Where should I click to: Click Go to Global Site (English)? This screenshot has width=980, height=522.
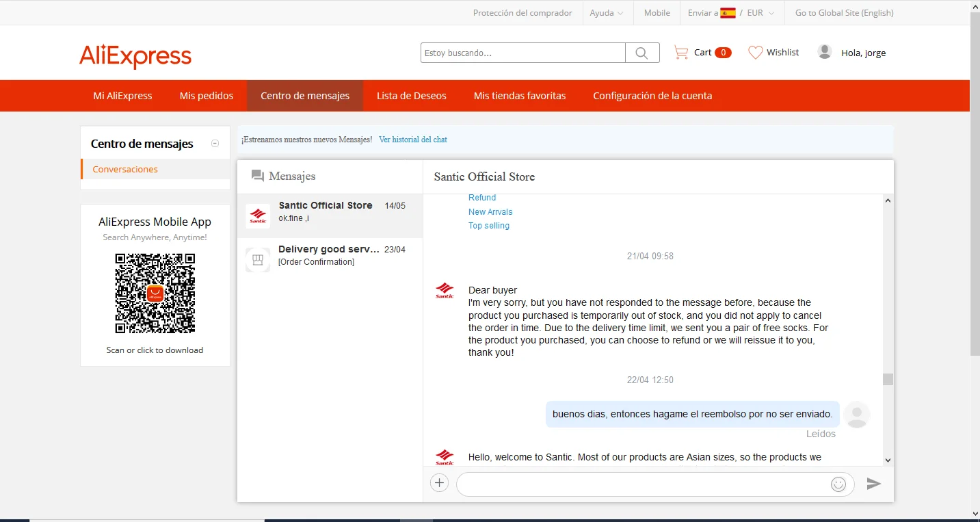point(845,13)
